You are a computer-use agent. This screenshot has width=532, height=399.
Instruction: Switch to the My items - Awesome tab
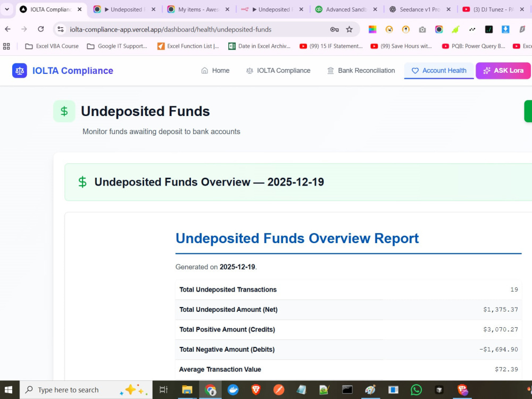point(199,10)
